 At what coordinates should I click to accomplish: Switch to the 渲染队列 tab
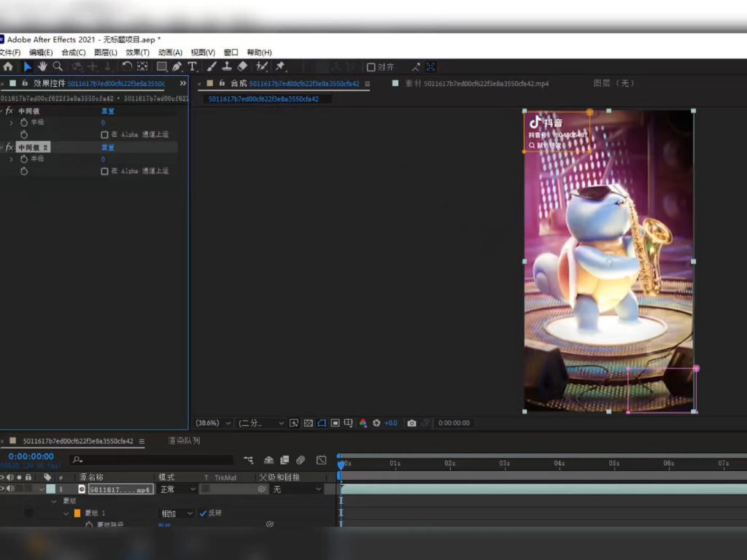coord(184,441)
